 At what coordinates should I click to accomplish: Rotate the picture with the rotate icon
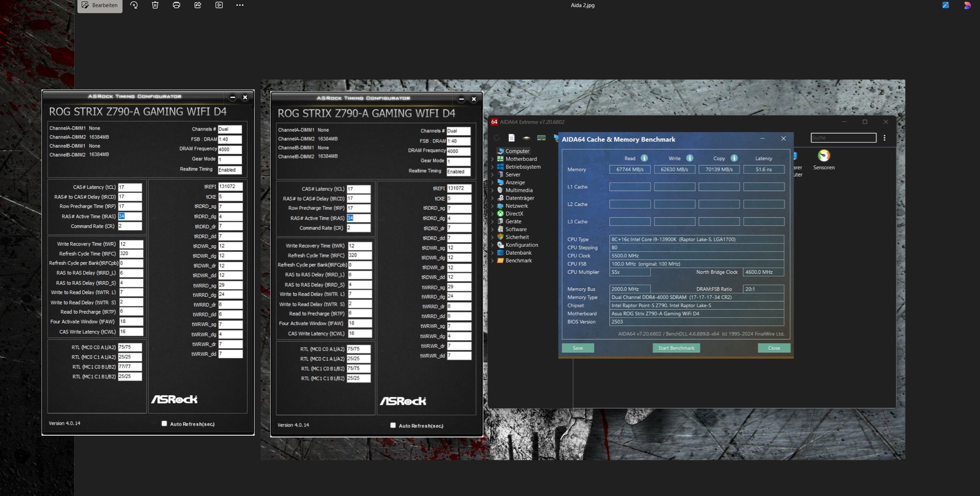[x=134, y=5]
